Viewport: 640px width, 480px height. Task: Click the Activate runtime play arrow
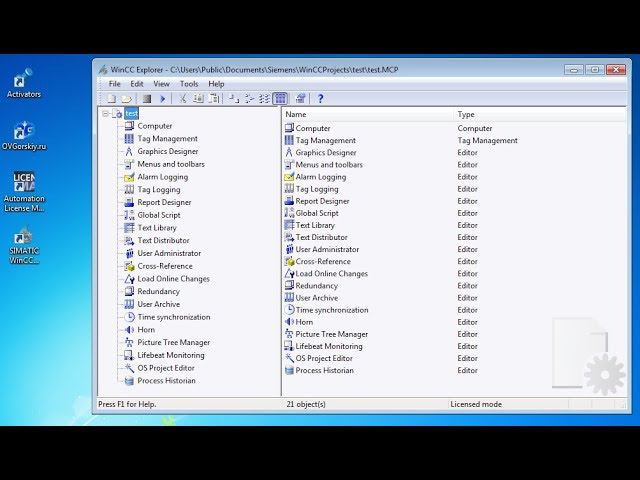(162, 98)
